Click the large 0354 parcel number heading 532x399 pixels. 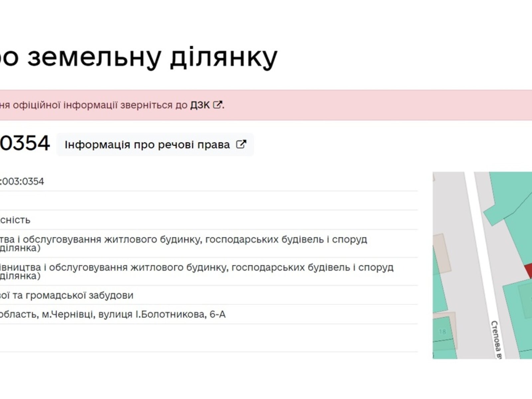coord(25,143)
